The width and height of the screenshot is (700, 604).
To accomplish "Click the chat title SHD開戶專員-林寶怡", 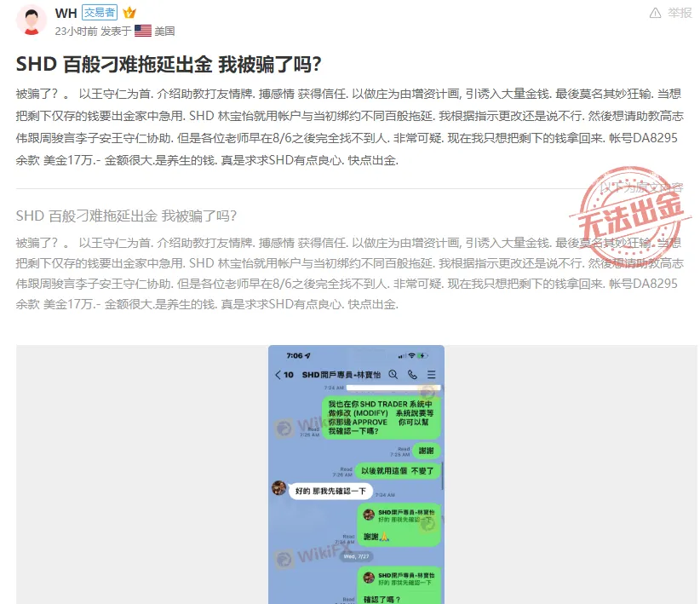I will [341, 375].
